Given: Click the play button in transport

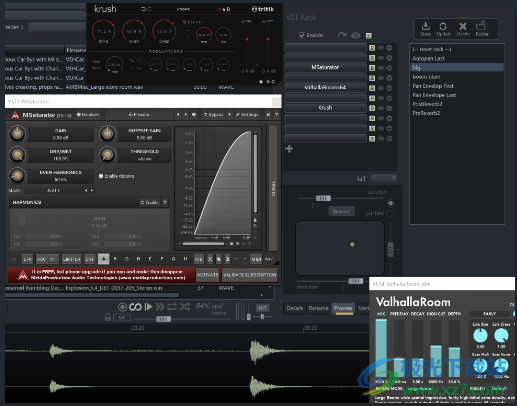Looking at the screenshot, I should [x=149, y=307].
